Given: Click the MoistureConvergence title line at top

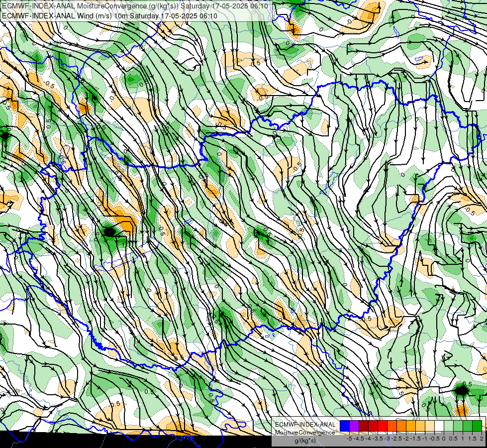Looking at the screenshot, I should point(136,6).
